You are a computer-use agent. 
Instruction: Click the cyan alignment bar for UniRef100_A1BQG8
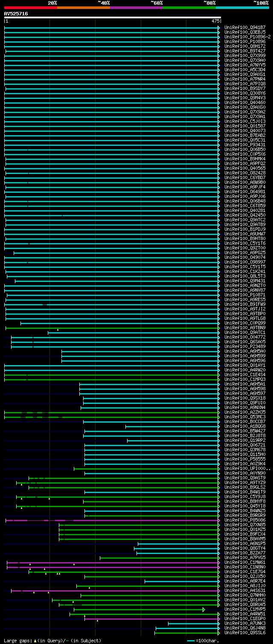pos(173,426)
